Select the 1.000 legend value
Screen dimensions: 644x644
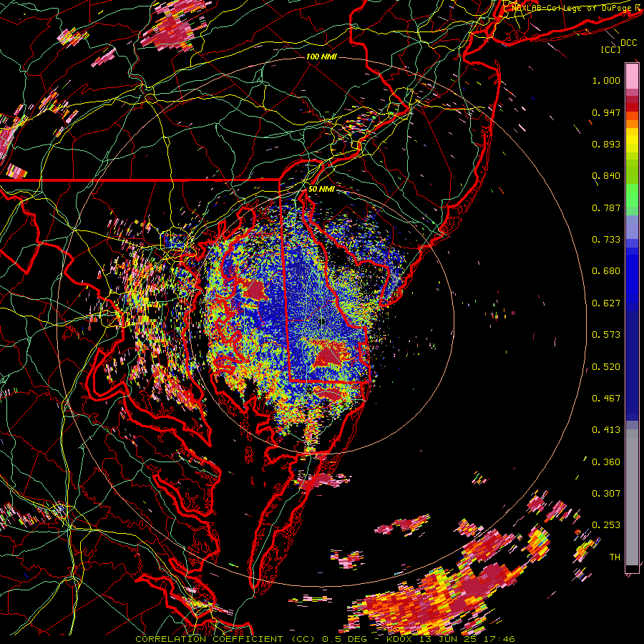click(606, 80)
